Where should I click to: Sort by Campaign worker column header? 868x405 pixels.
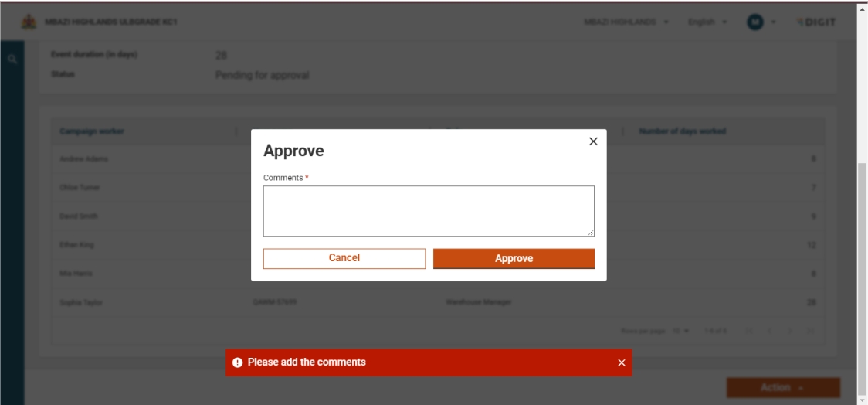pyautogui.click(x=92, y=131)
